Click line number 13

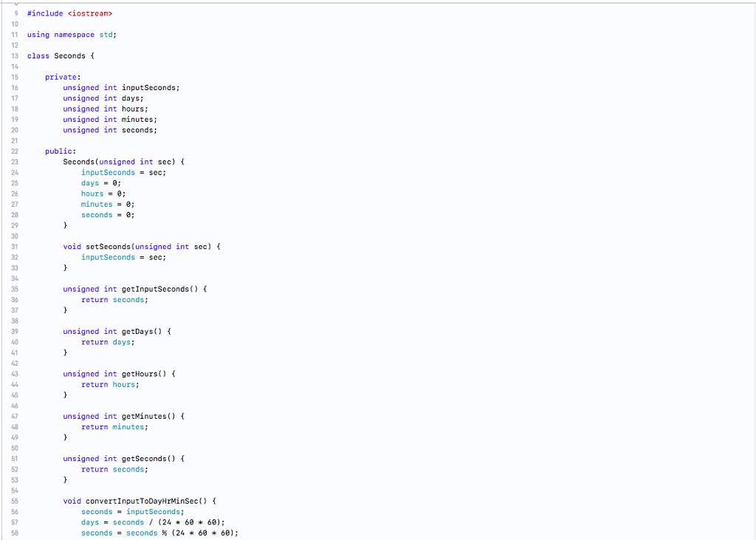coord(15,55)
